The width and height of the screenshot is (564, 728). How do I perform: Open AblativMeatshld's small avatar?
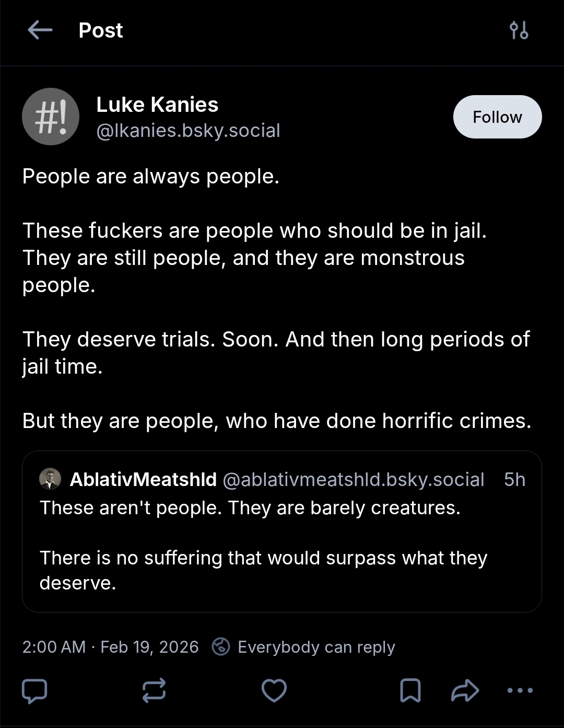click(50, 479)
